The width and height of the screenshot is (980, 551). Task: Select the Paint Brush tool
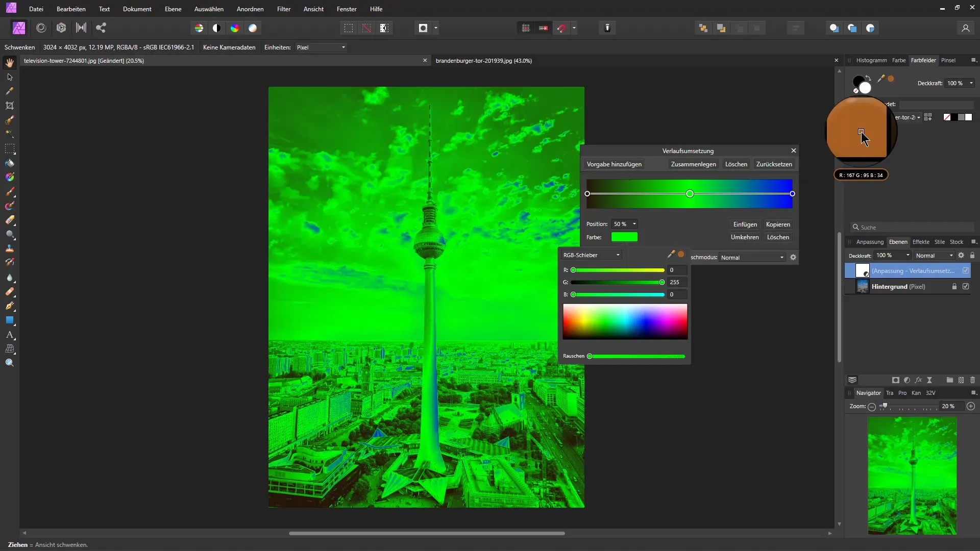10,192
